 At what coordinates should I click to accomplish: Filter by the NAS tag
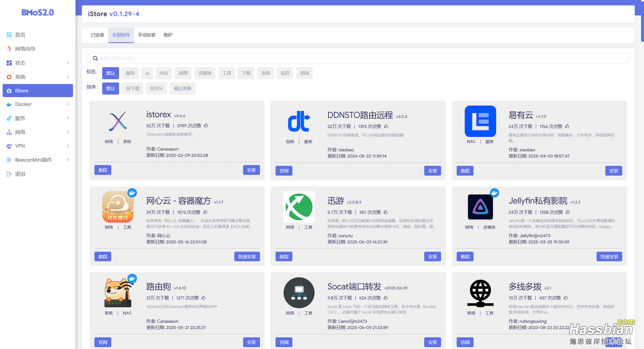click(164, 73)
